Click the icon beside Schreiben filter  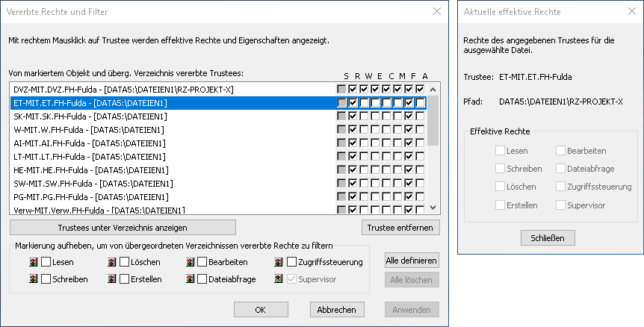click(x=33, y=279)
